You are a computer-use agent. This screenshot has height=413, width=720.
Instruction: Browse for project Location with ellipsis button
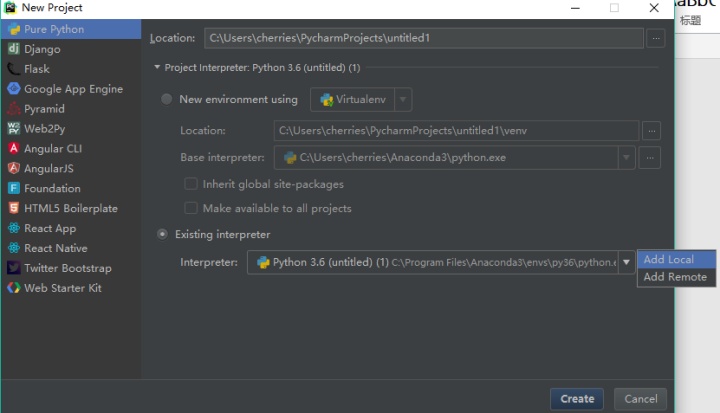click(656, 38)
